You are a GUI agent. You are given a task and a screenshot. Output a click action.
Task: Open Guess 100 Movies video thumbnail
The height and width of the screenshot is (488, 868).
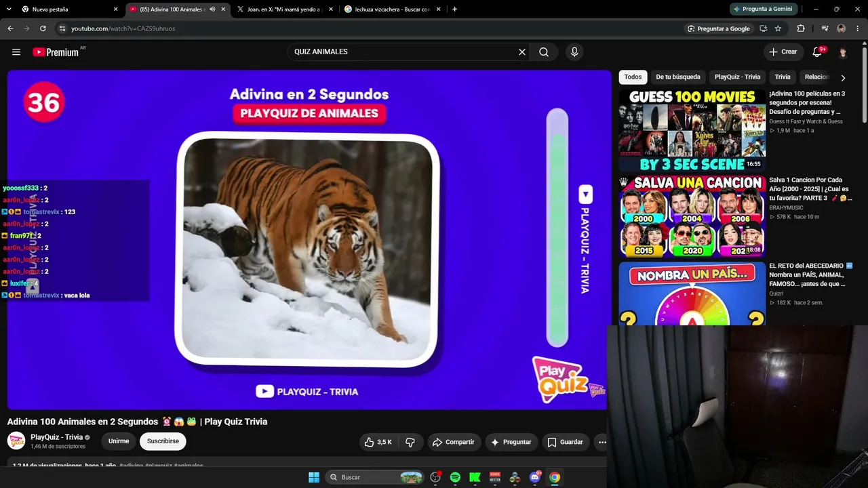[692, 130]
